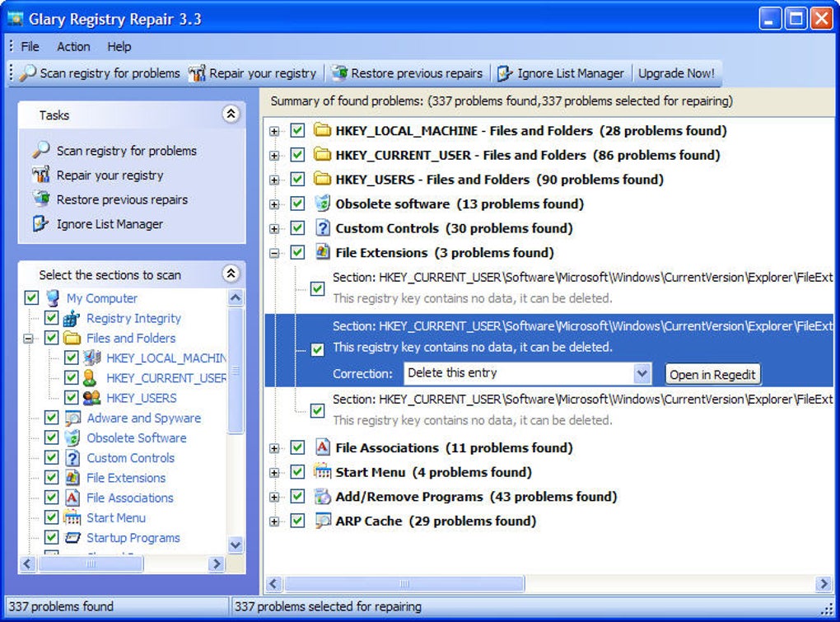This screenshot has height=622, width=840.
Task: Click the sections tree horizontal scrollbar thumb
Action: 91,564
